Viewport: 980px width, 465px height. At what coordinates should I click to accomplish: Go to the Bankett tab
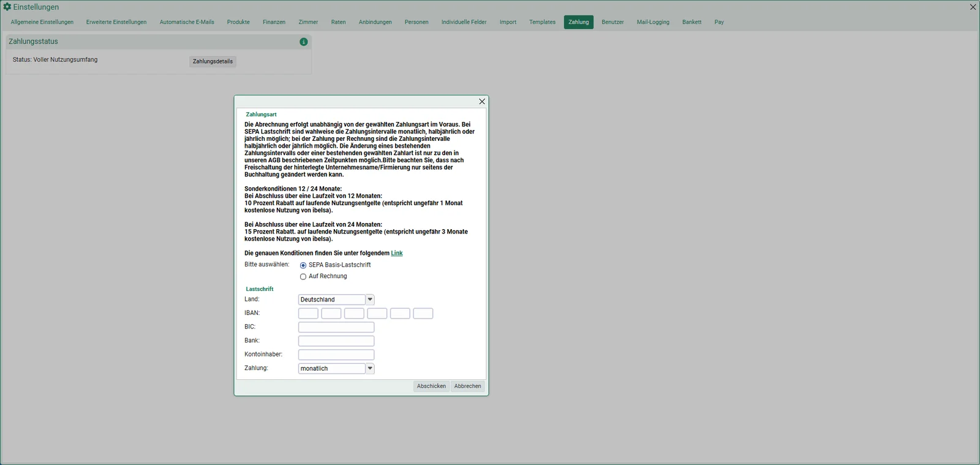click(692, 22)
